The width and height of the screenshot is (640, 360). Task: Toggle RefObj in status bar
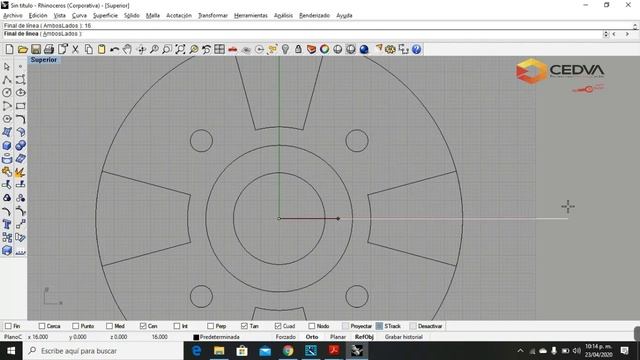[x=364, y=337]
